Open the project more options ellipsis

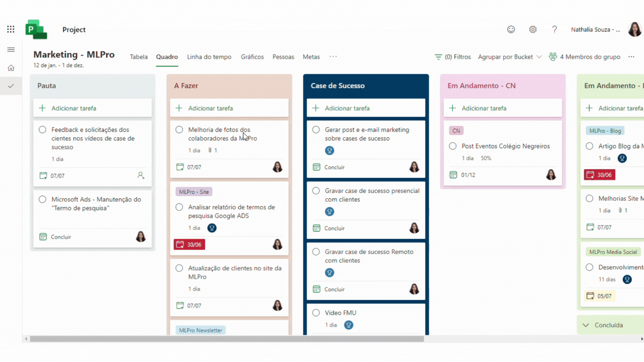[631, 57]
